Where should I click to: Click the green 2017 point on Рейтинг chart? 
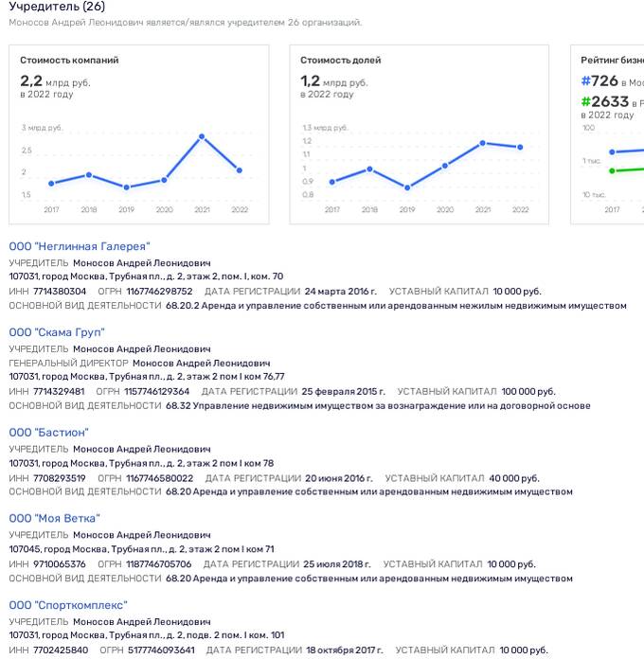[612, 170]
